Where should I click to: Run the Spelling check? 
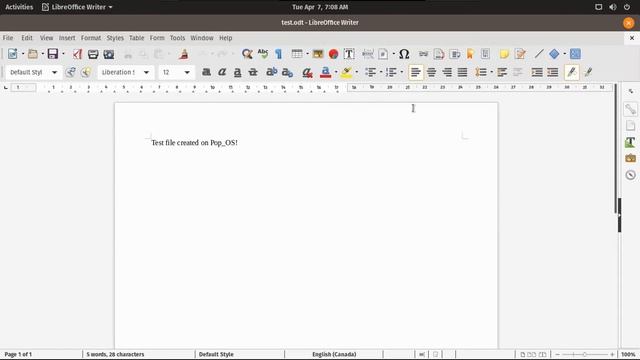[x=263, y=54]
